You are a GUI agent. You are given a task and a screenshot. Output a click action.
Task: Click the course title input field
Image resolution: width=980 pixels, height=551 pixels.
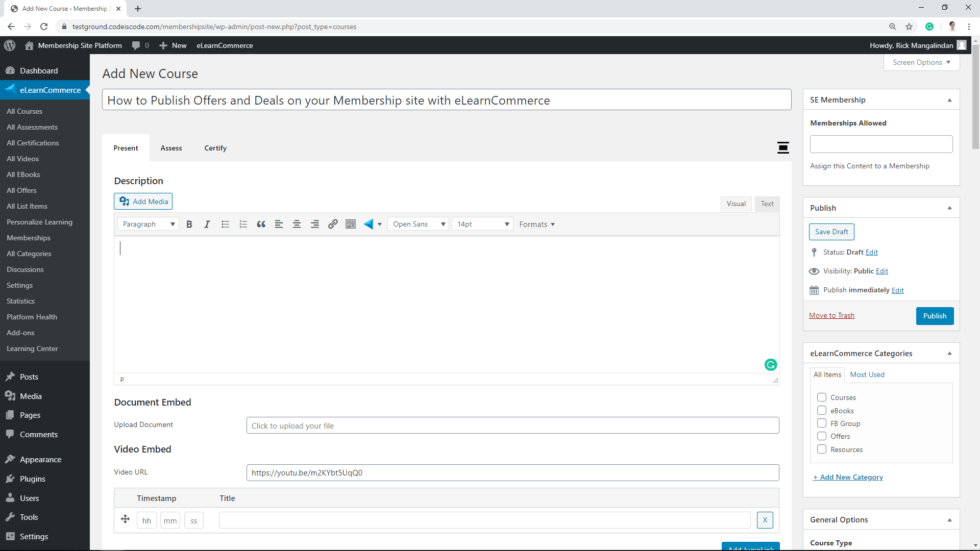tap(447, 100)
